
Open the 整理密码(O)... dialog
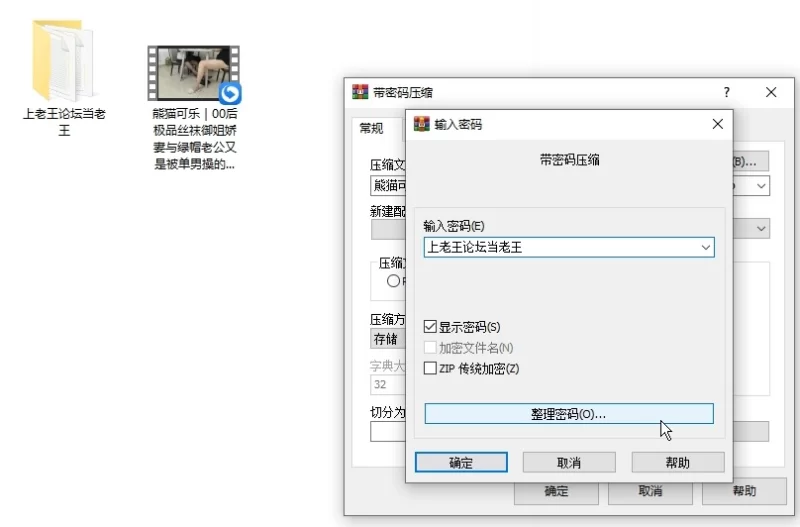pos(569,414)
